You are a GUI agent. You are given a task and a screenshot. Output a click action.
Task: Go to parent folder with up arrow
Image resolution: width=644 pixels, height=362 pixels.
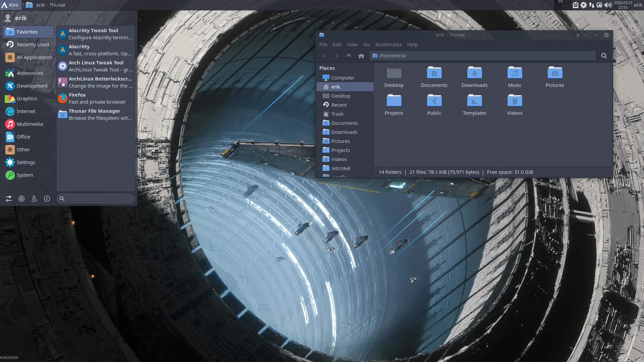pos(349,56)
